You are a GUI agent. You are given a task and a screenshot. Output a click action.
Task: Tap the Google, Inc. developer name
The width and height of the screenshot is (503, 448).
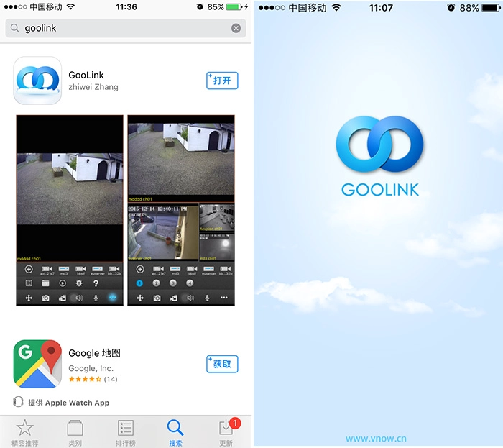(x=91, y=368)
